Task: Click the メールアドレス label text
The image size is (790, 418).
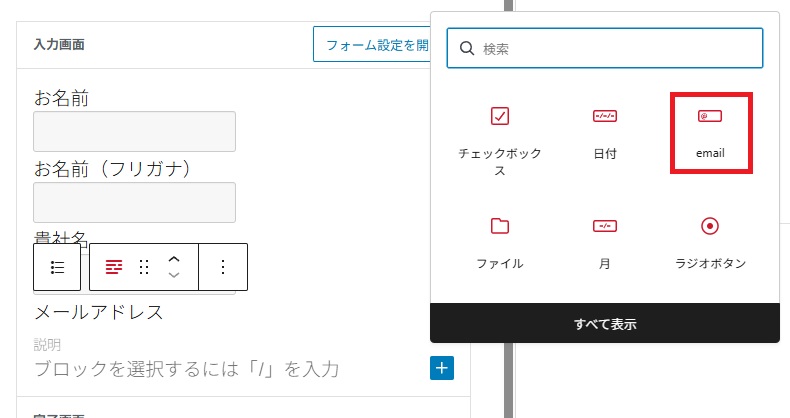Action: (99, 312)
